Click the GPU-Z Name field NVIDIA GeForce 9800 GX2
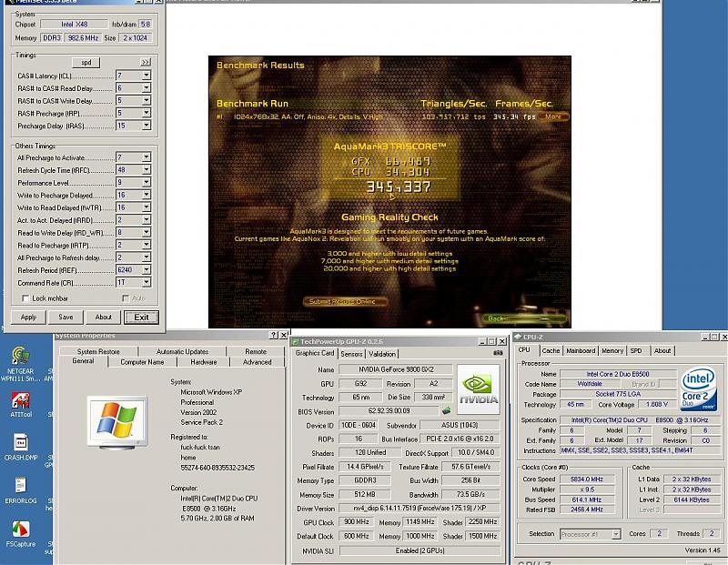 [x=396, y=369]
